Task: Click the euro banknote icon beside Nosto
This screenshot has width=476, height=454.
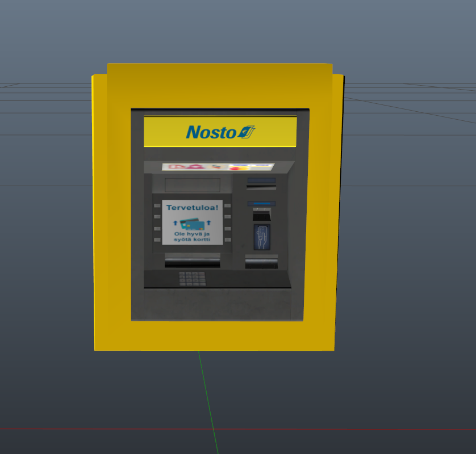Action: [x=247, y=132]
